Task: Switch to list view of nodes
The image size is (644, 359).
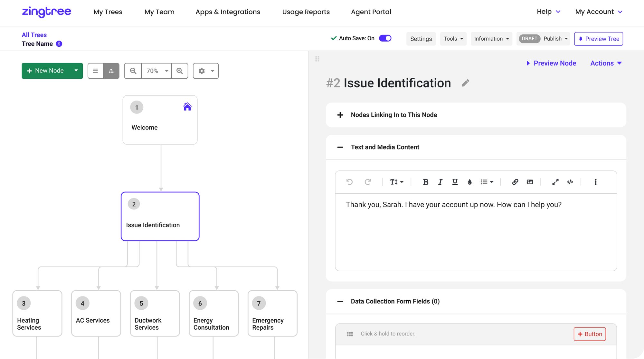Action: [96, 71]
